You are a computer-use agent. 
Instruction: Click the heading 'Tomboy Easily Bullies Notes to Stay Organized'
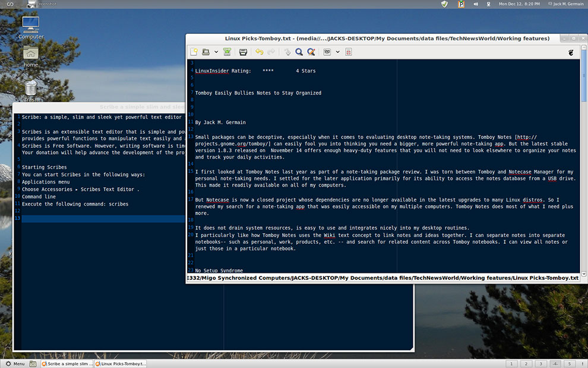click(258, 93)
